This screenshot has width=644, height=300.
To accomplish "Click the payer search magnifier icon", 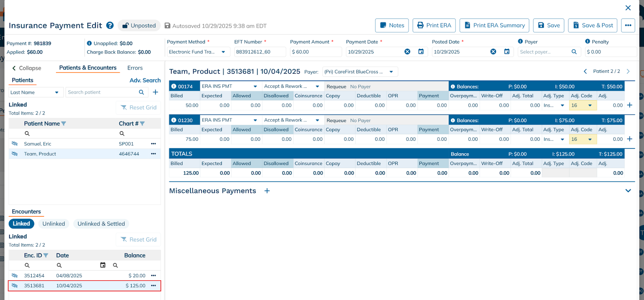I will click(574, 51).
